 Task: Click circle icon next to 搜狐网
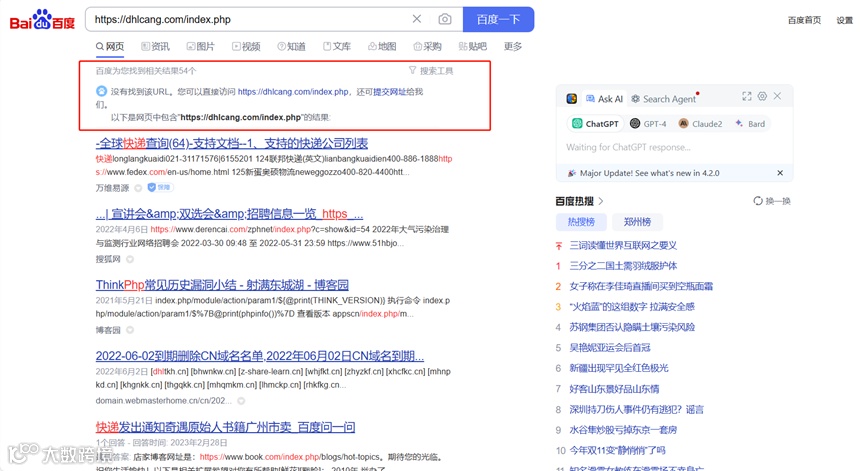[x=130, y=259]
